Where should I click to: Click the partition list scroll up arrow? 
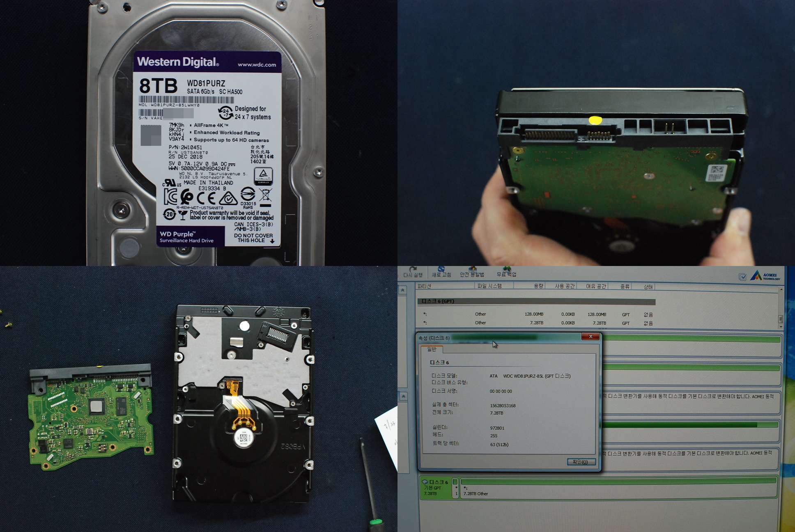tap(781, 290)
